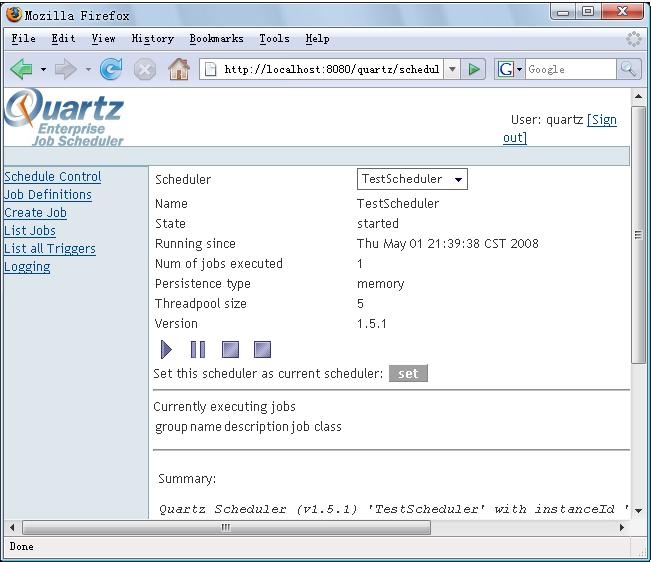
Task: Open the Create Job link
Action: (35, 213)
